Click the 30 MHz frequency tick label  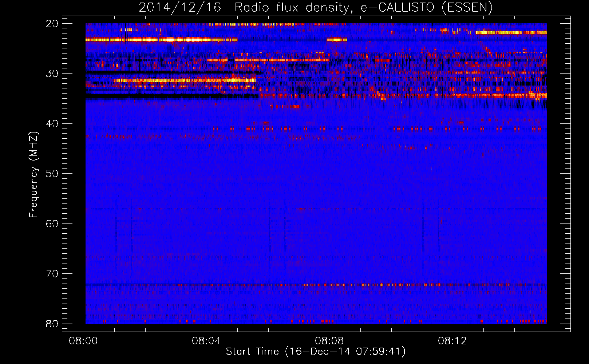pos(52,74)
